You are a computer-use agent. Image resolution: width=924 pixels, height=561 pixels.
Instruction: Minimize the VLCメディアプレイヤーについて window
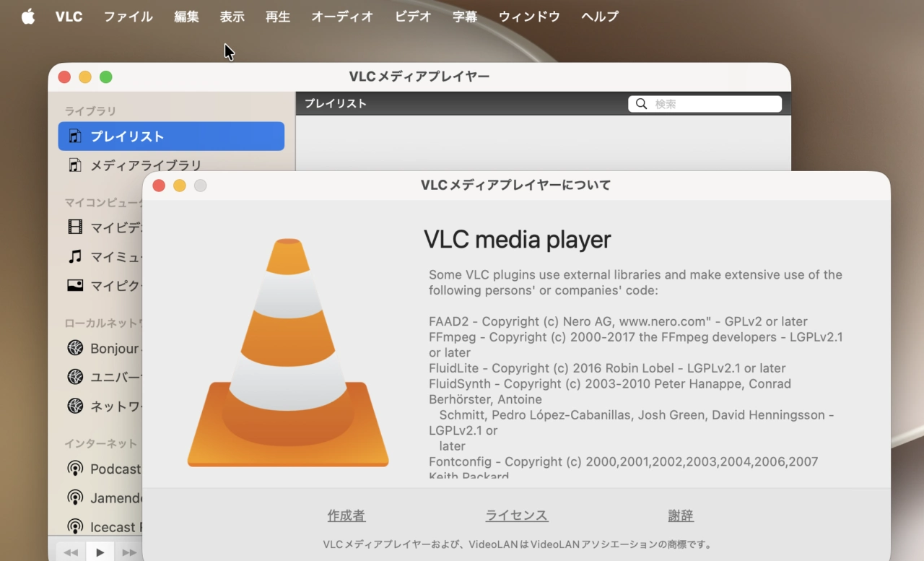pyautogui.click(x=180, y=186)
